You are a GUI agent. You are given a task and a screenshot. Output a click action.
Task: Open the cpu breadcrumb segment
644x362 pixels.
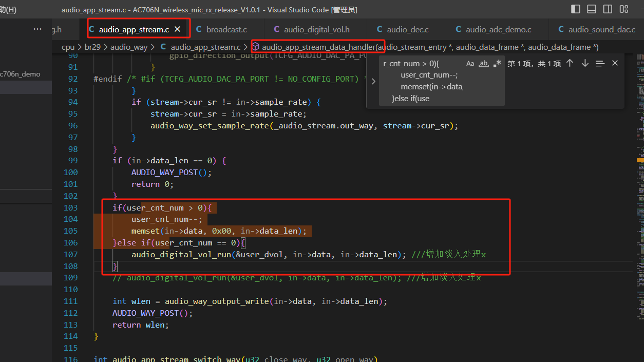(x=68, y=47)
